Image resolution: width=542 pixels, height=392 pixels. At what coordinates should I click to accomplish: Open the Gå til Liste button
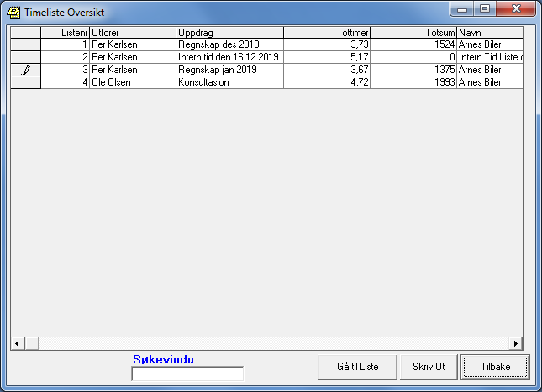click(x=357, y=367)
